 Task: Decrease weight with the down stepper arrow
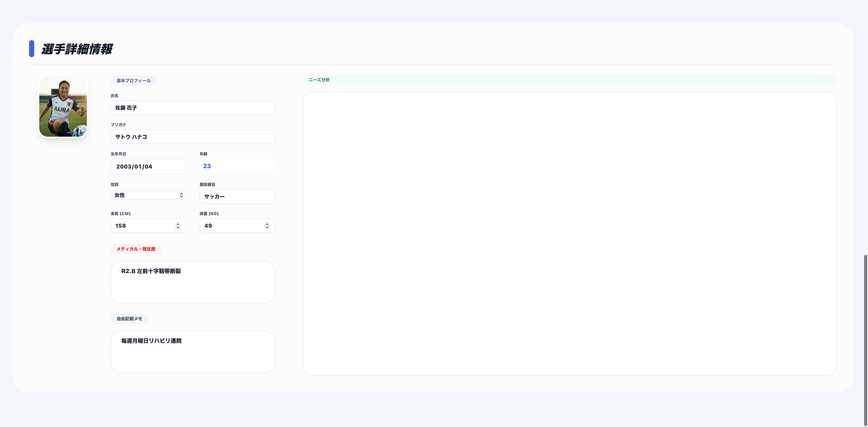pos(267,228)
